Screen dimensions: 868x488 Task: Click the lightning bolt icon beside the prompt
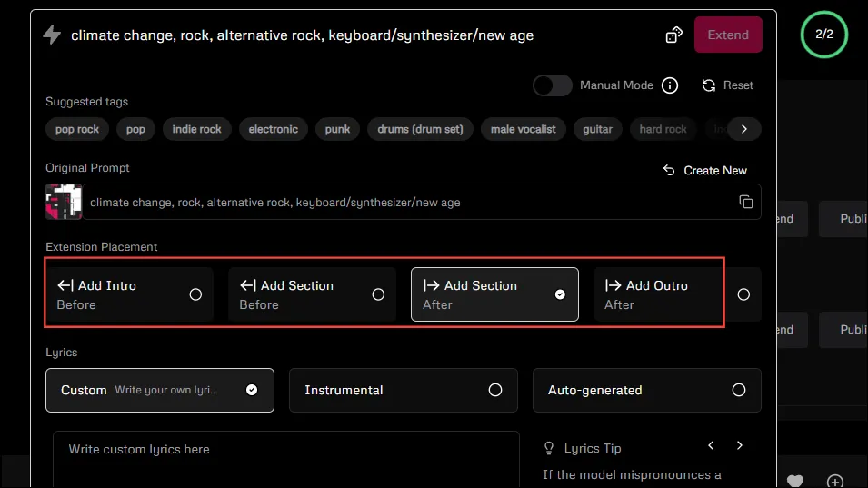pyautogui.click(x=52, y=35)
